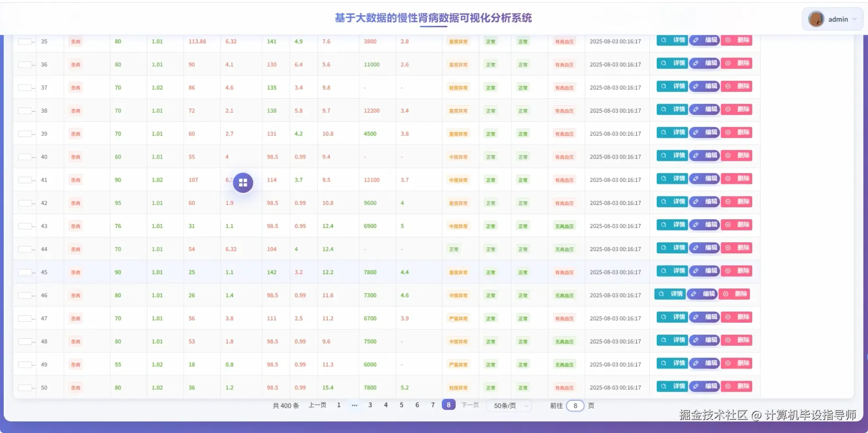Click the magnifier icon for record 45's details
The height and width of the screenshot is (433, 868).
point(664,271)
